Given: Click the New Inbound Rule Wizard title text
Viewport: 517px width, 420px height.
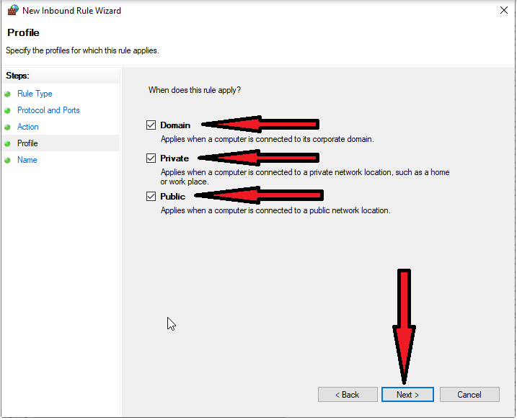Looking at the screenshot, I should 71,11.
